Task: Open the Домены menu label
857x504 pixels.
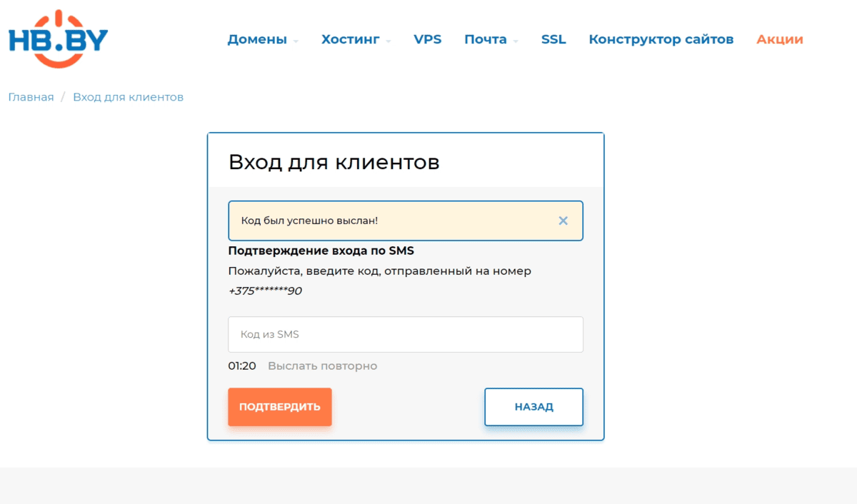Action: (x=257, y=39)
